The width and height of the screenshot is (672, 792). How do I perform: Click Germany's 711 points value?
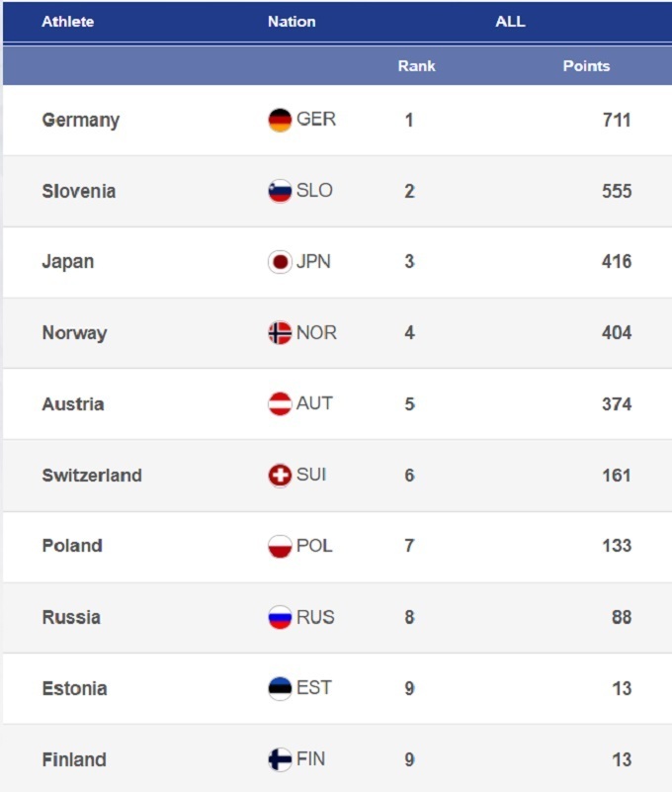pyautogui.click(x=616, y=120)
